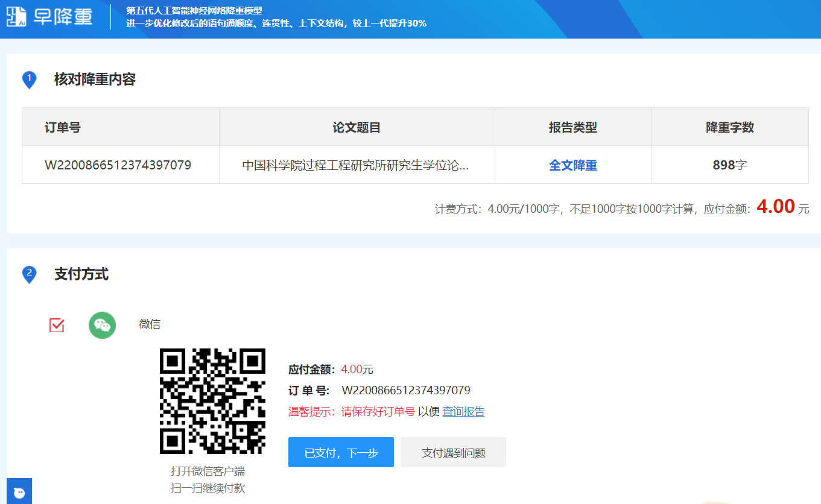
Task: Click the 打开微信客户端 instruction text
Action: (x=208, y=471)
